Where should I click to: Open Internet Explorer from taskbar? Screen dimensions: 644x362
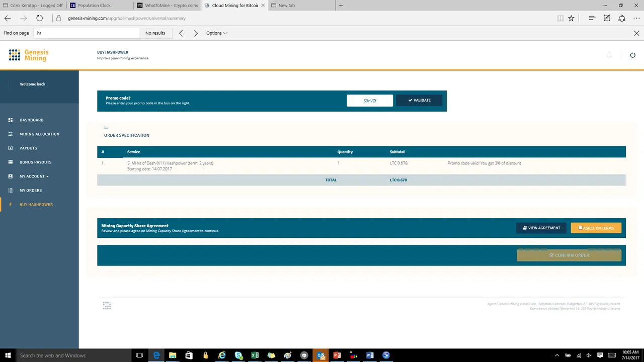click(x=222, y=355)
